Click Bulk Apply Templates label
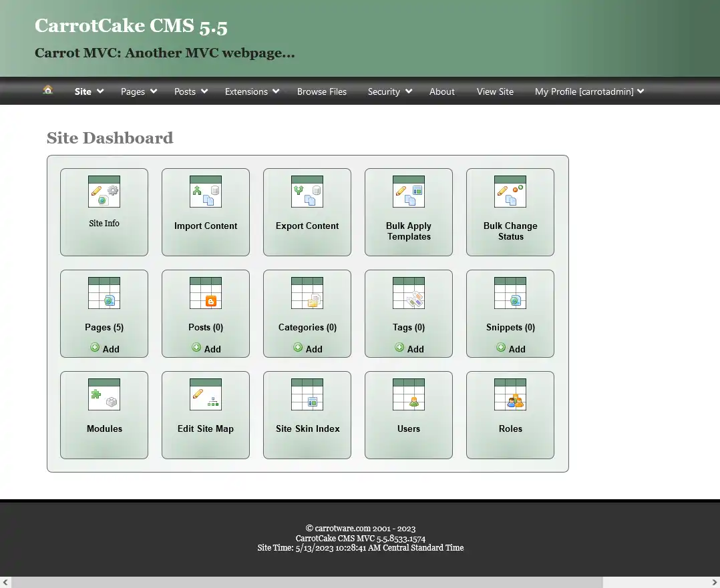Screen dimensions: 720x588 pos(409,232)
